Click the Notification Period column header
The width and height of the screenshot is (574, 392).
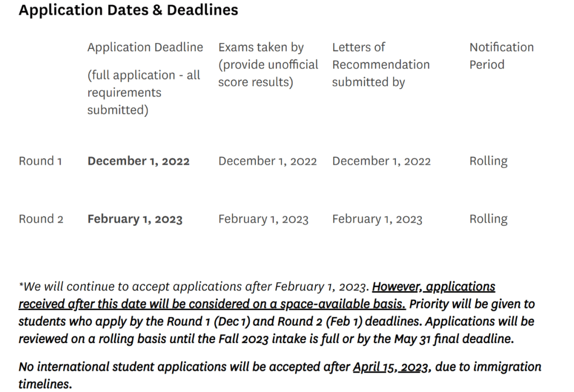coord(502,56)
